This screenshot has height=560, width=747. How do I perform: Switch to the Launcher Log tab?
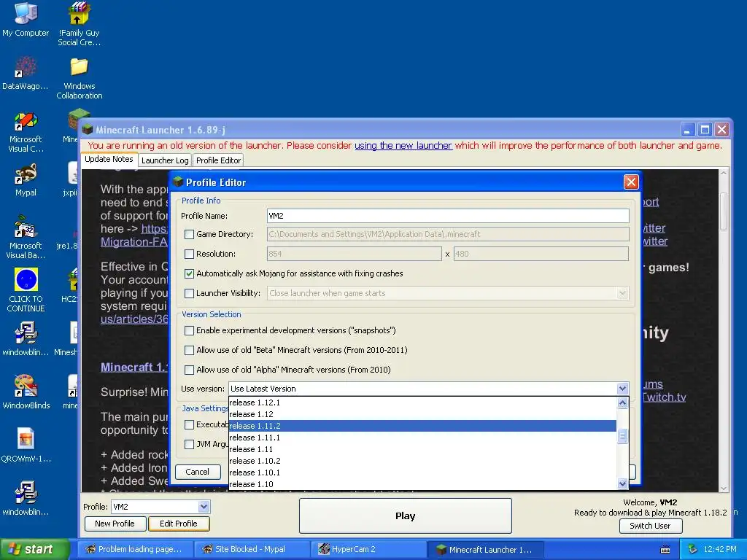(x=165, y=160)
